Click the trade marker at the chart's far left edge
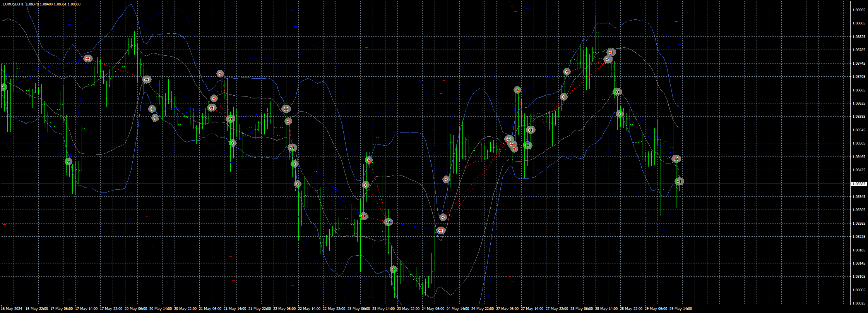The height and width of the screenshot is (313, 868). [x=3, y=87]
